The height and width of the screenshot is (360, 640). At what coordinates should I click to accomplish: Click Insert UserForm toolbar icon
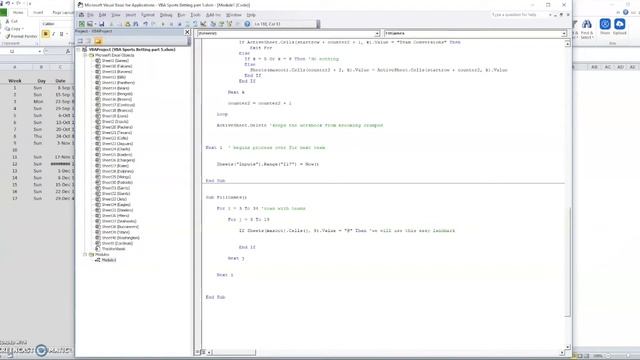(x=89, y=24)
